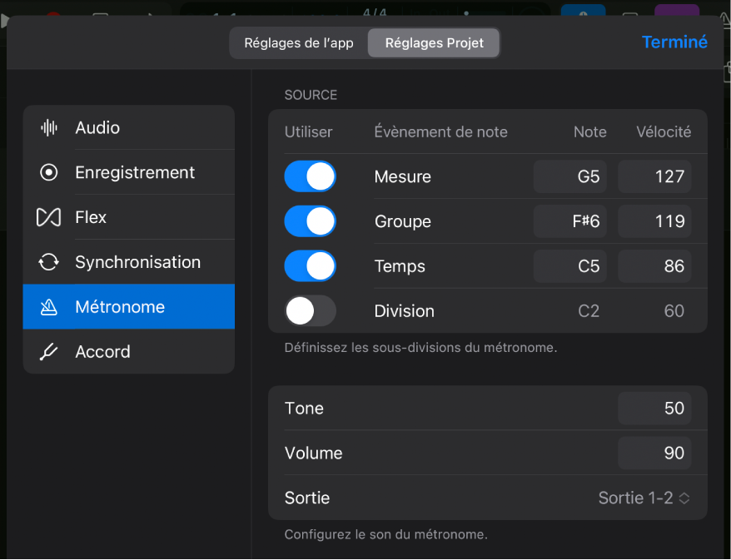Turn off the Groupe toggle

[310, 221]
